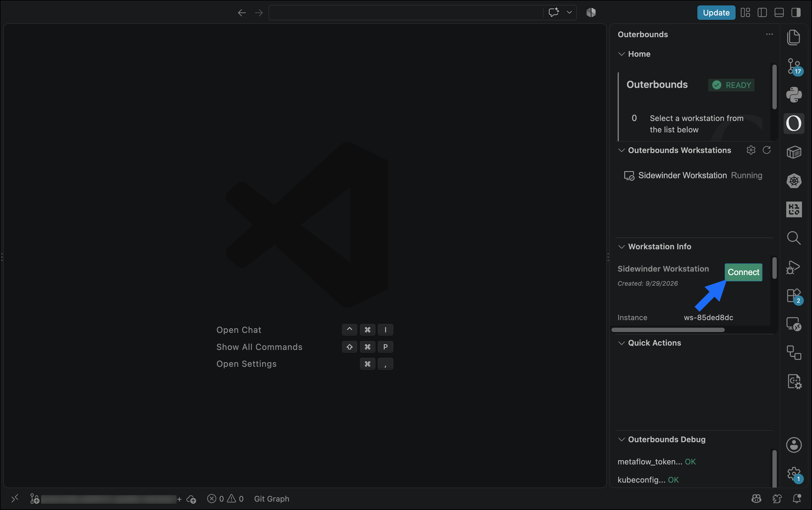Open the Remote Explorer icon
Image resolution: width=812 pixels, height=510 pixels.
click(x=794, y=324)
